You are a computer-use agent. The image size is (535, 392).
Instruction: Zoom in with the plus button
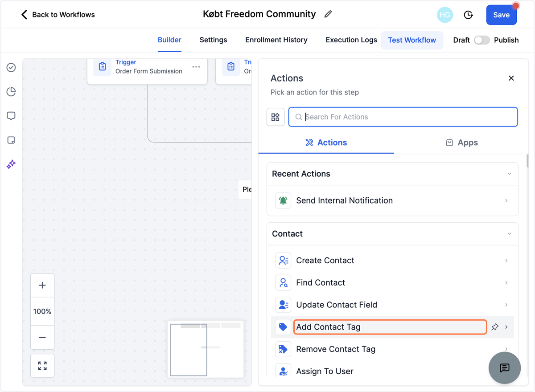coord(42,286)
